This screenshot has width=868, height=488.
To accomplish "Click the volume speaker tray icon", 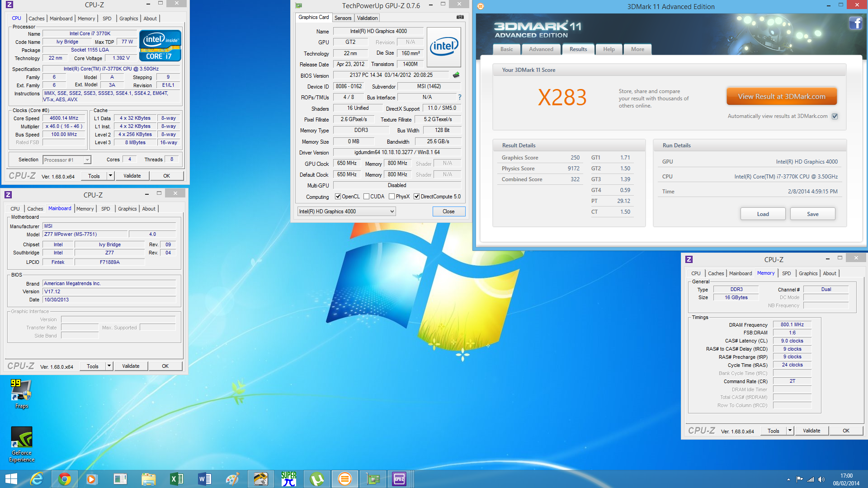I will tap(821, 479).
